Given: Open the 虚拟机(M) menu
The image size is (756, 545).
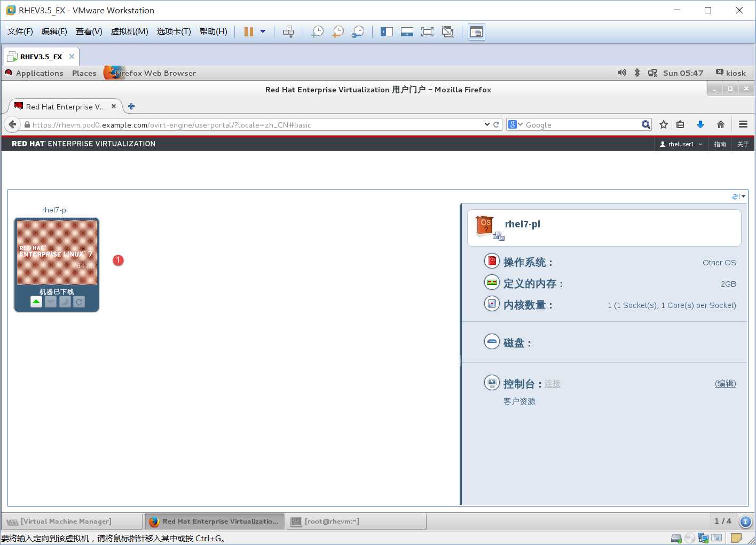Looking at the screenshot, I should tap(130, 31).
